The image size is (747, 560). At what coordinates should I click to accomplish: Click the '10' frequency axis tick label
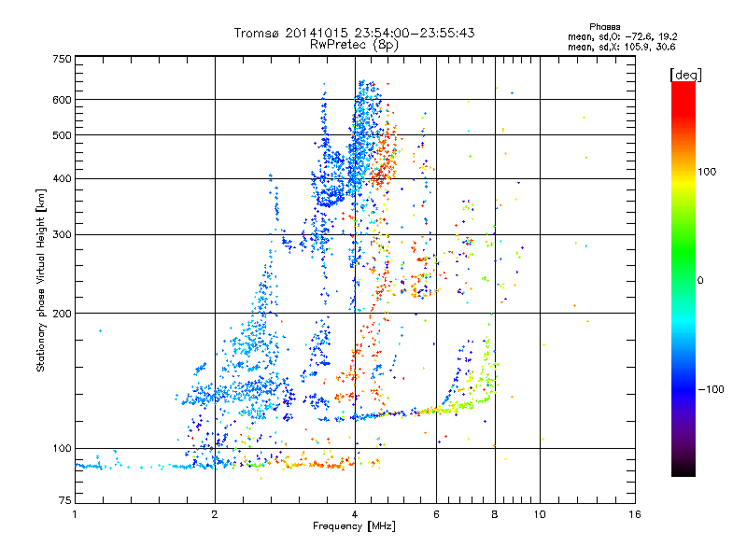click(540, 514)
